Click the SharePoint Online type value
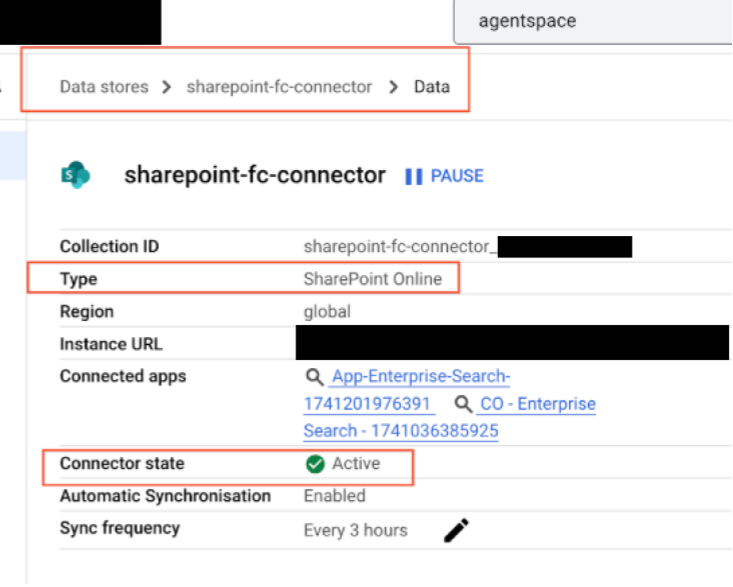733x587 pixels. pos(372,279)
